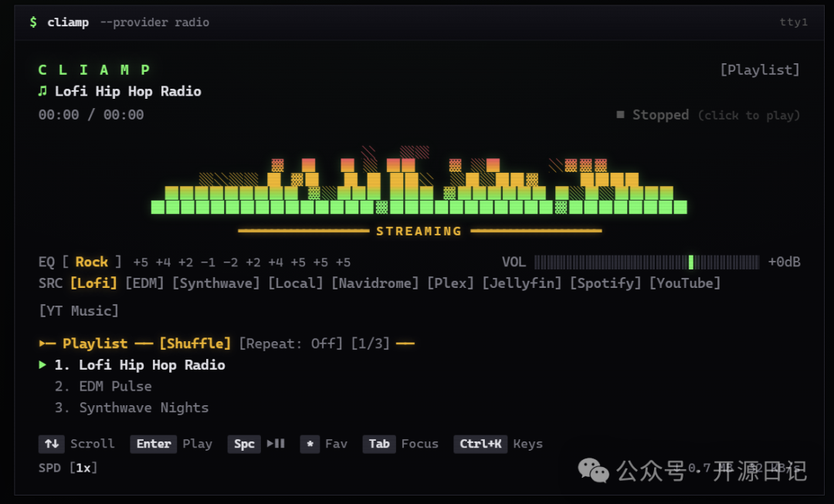Viewport: 834px width, 504px height.
Task: Click the asterisk Fav key icon
Action: [310, 444]
